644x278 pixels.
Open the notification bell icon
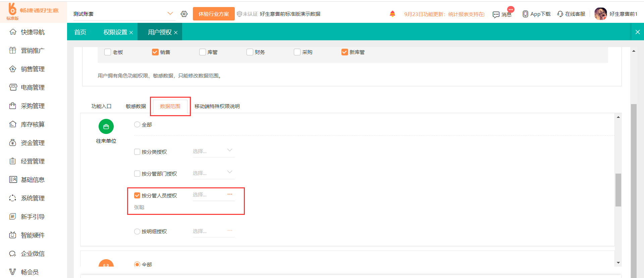click(x=392, y=14)
